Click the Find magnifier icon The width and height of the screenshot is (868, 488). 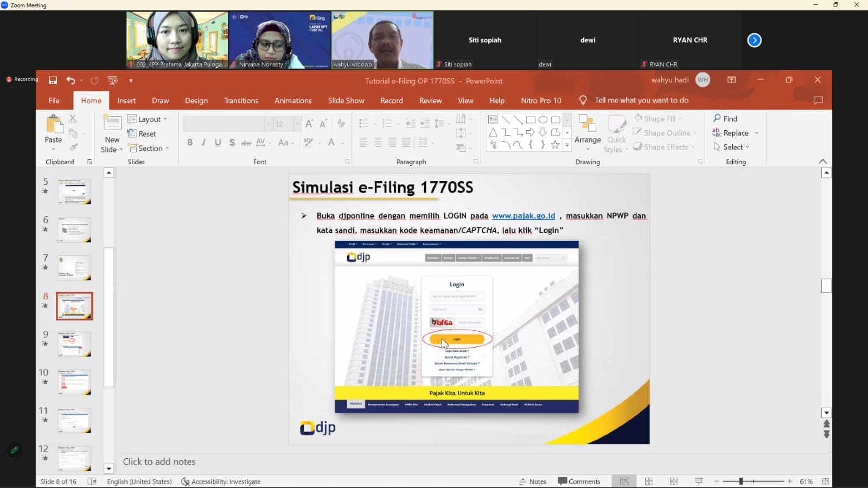tap(717, 118)
